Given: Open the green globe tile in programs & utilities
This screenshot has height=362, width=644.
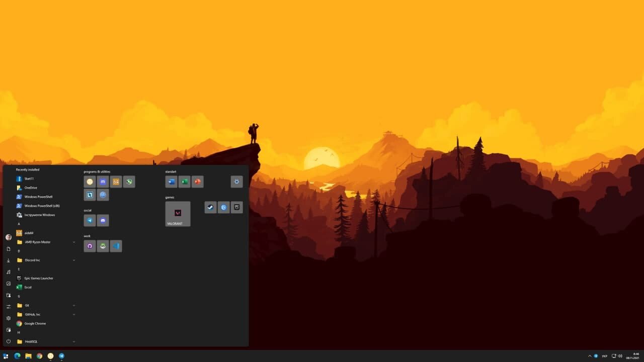Looking at the screenshot, I should (129, 182).
